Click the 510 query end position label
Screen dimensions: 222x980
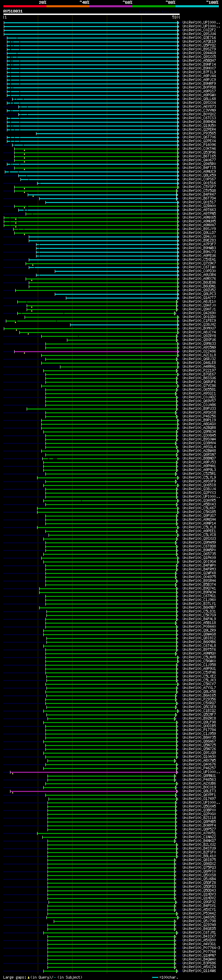pos(175,17)
